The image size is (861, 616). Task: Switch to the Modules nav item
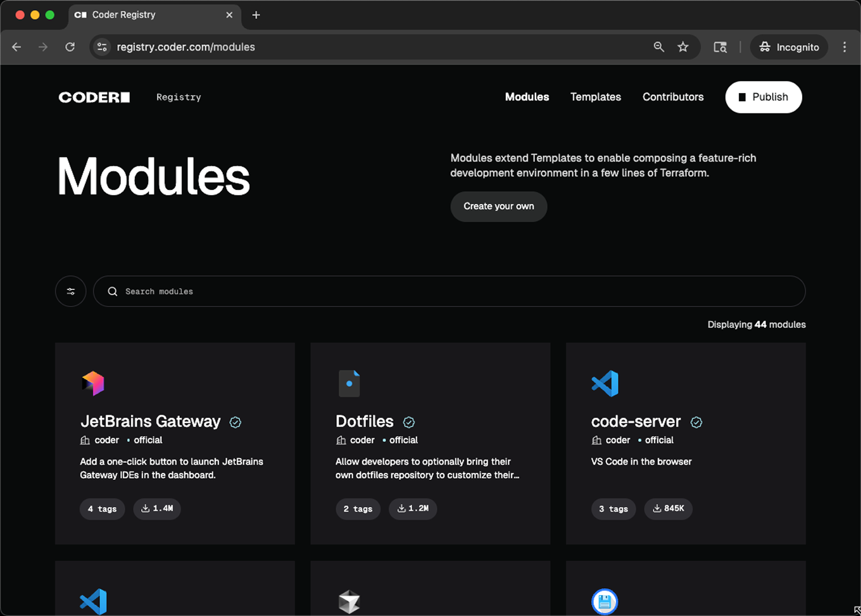pos(527,97)
